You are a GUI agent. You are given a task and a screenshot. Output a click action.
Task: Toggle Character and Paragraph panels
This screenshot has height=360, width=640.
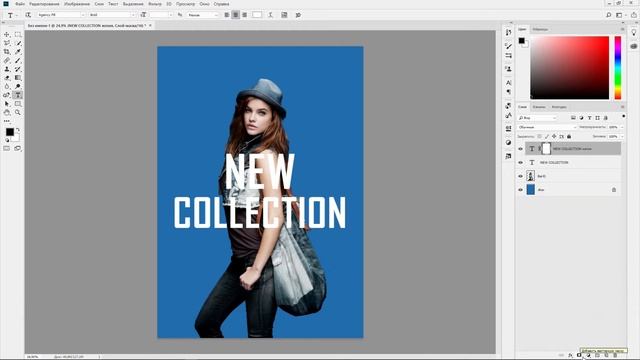click(x=284, y=15)
